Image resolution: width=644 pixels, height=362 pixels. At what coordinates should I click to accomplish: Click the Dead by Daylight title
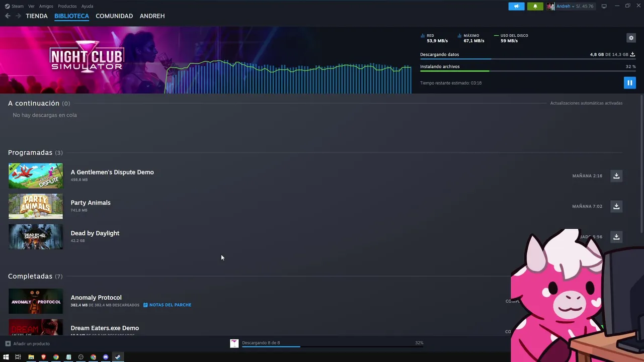pos(95,233)
